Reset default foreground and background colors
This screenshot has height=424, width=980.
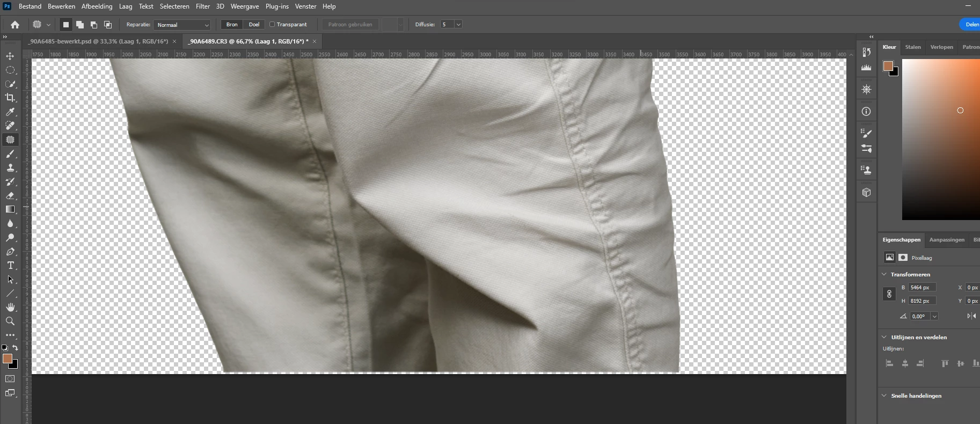click(5, 348)
